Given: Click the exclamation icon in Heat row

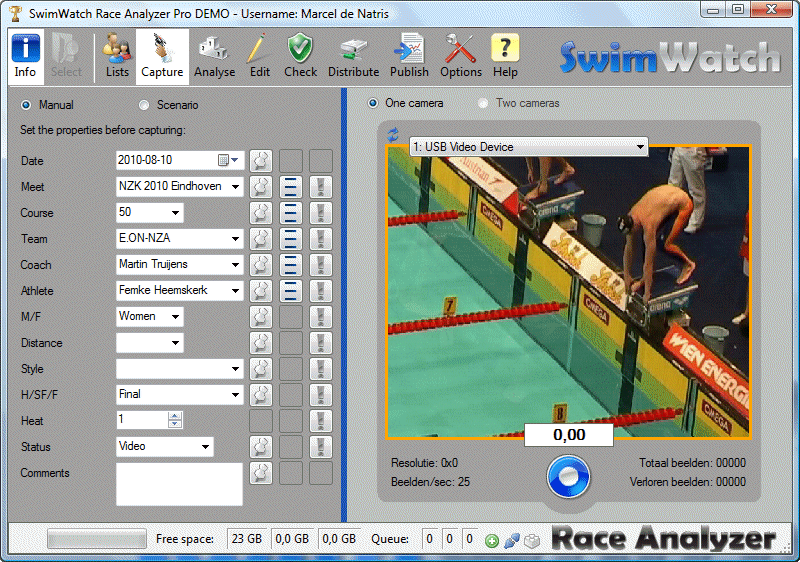Looking at the screenshot, I should [321, 421].
